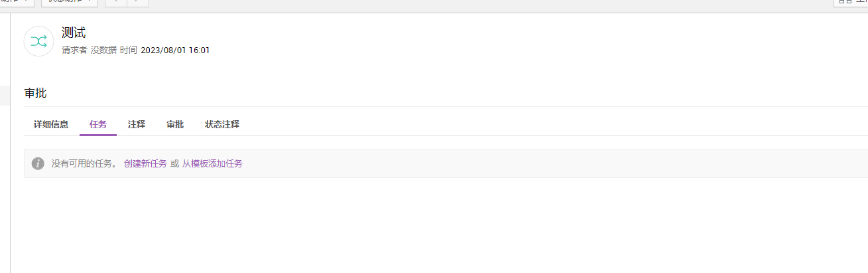Click the requester value 没数据

coord(103,50)
